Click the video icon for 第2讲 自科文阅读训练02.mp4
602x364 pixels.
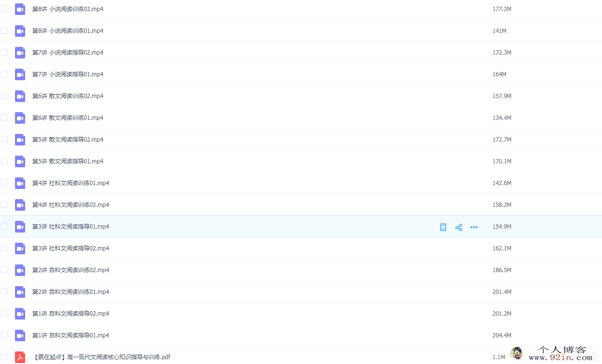coord(20,270)
